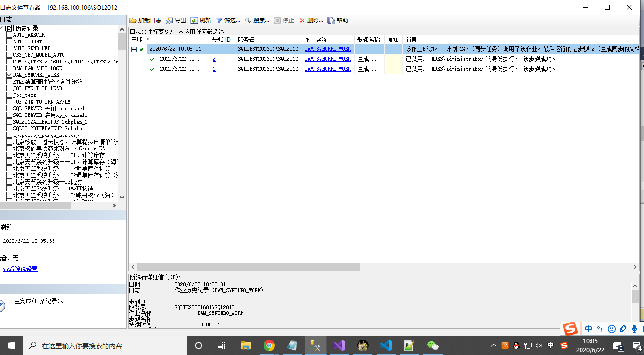Open Task View on the taskbar
This screenshot has width=644, height=355.
(222, 345)
